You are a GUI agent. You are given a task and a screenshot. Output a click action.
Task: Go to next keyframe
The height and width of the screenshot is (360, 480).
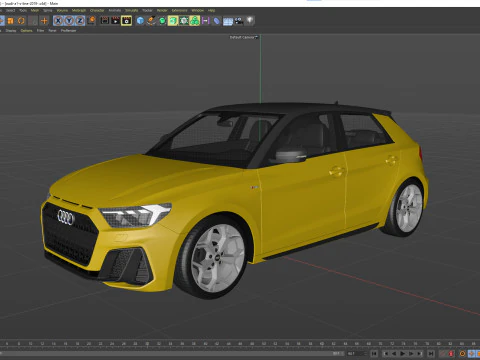(419, 354)
